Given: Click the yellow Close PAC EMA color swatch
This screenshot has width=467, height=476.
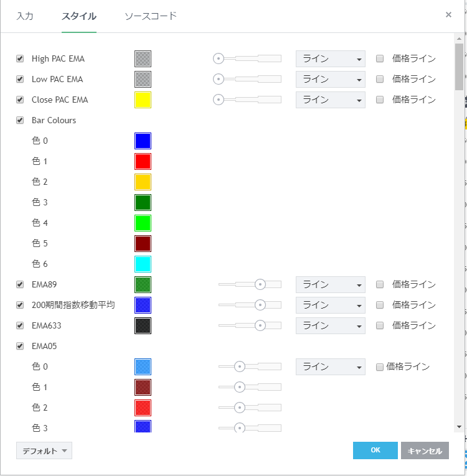Looking at the screenshot, I should click(x=143, y=100).
